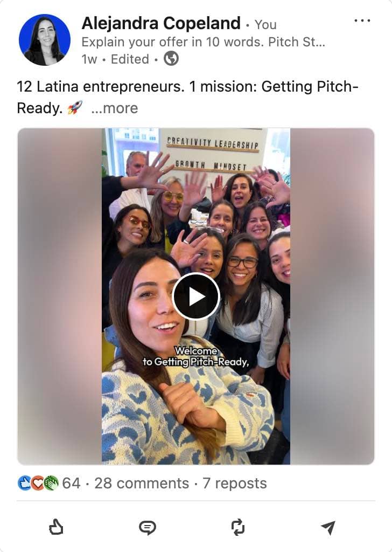Open the 64 reactions count
The image size is (392, 552).
(71, 484)
